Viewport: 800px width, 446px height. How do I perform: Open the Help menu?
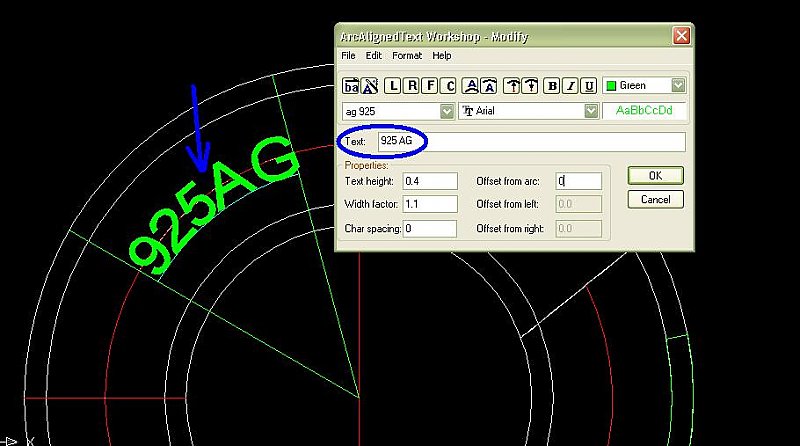click(x=442, y=56)
